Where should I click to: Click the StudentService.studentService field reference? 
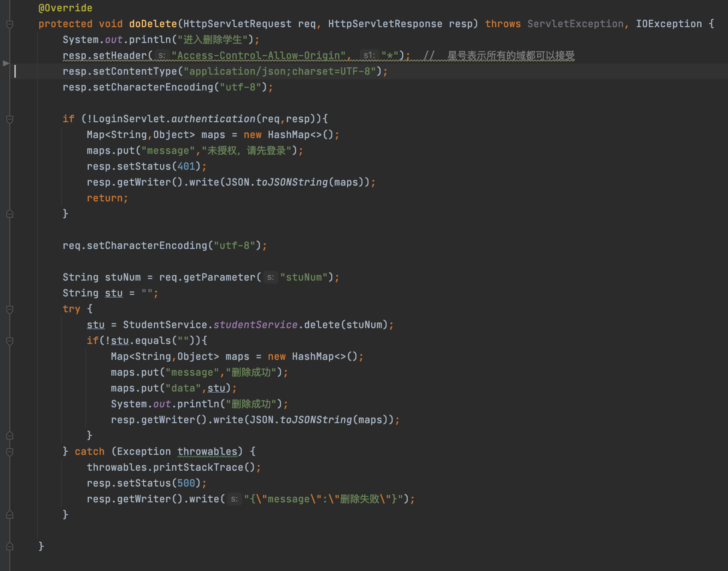[255, 325]
